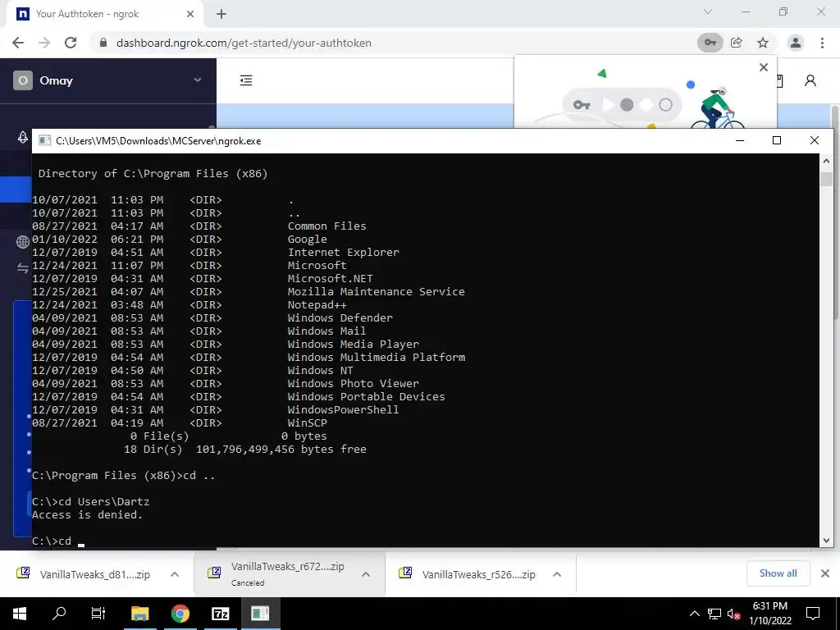
Task: Open the Chrome profile avatar
Action: pos(796,43)
